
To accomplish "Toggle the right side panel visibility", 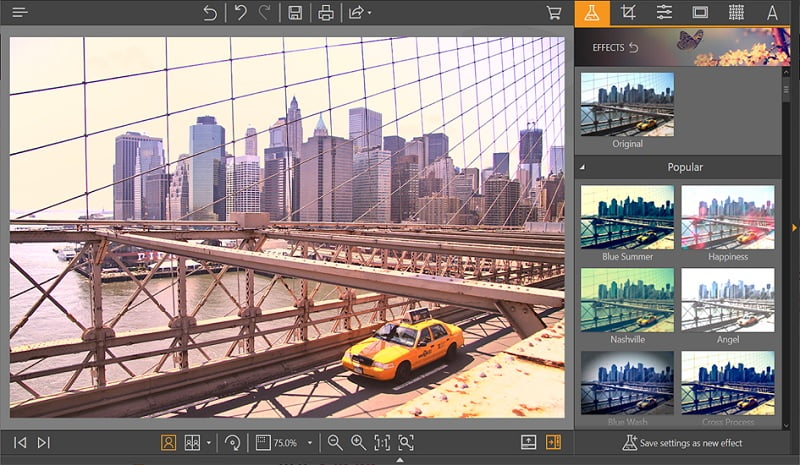I will (x=553, y=442).
